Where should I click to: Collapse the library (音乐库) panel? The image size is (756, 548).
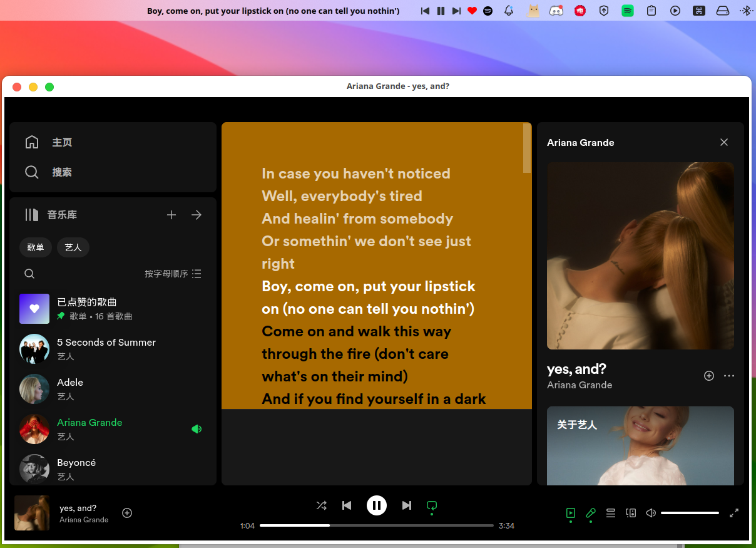[51, 215]
